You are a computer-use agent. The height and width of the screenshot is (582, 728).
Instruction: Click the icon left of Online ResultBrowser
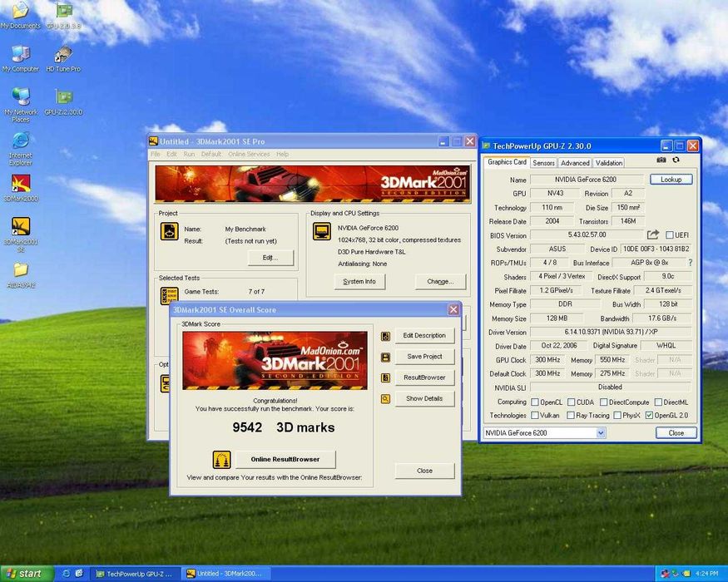(221, 460)
